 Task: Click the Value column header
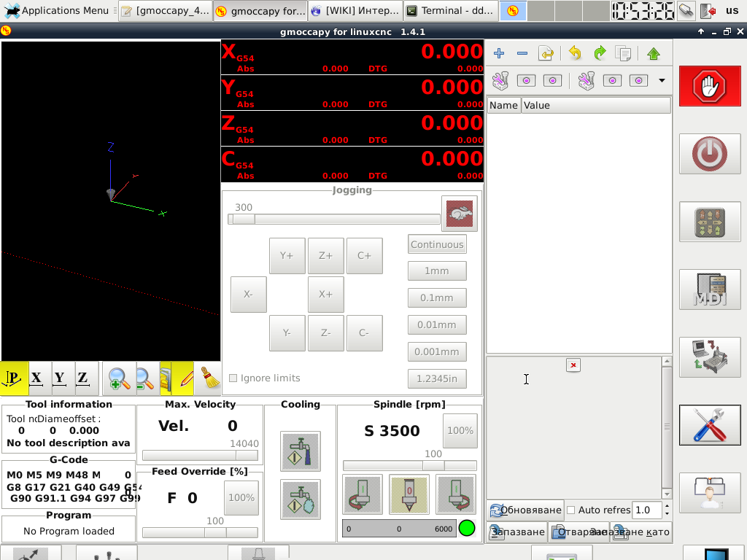point(596,105)
